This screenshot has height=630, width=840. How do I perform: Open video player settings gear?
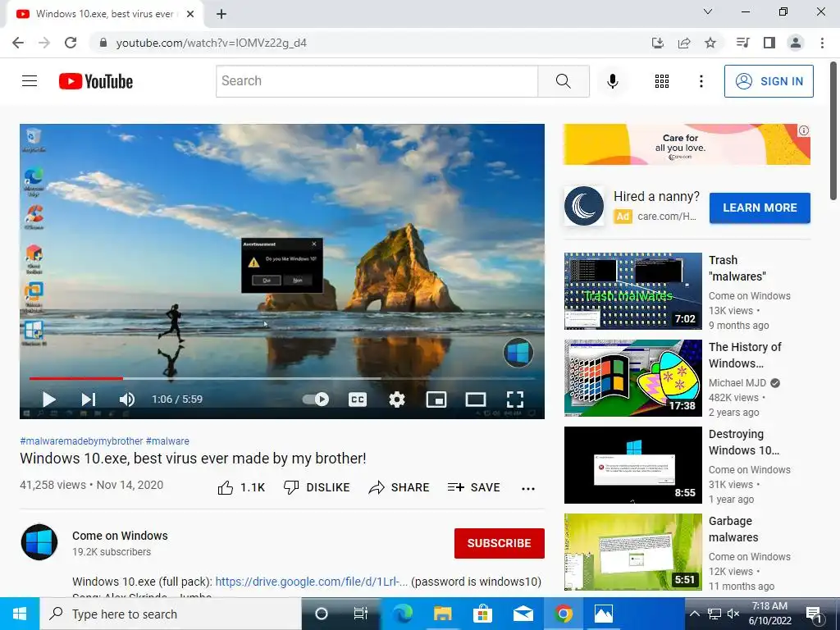click(x=396, y=399)
